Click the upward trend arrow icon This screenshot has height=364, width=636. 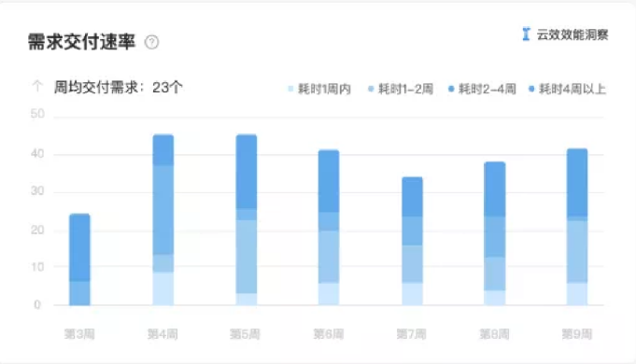coord(37,86)
